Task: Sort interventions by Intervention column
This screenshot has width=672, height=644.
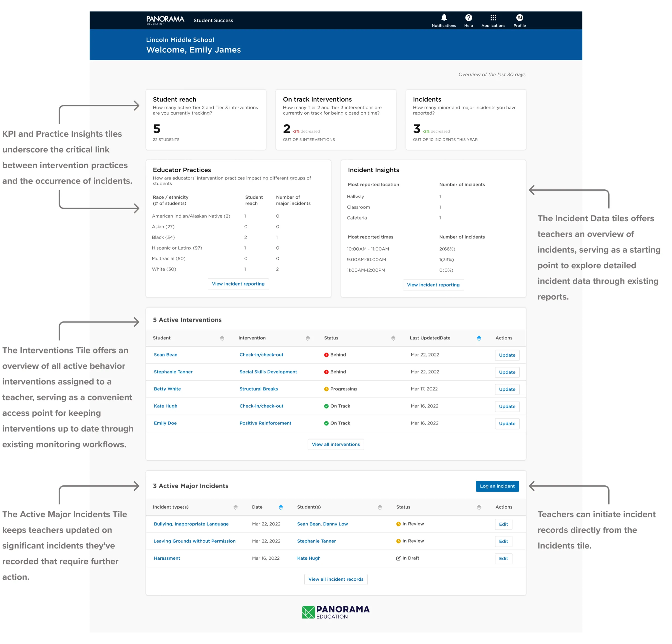Action: [x=307, y=338]
